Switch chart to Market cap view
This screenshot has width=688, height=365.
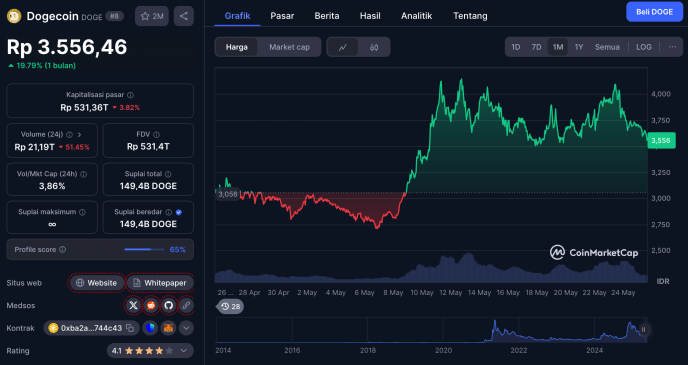tap(289, 47)
